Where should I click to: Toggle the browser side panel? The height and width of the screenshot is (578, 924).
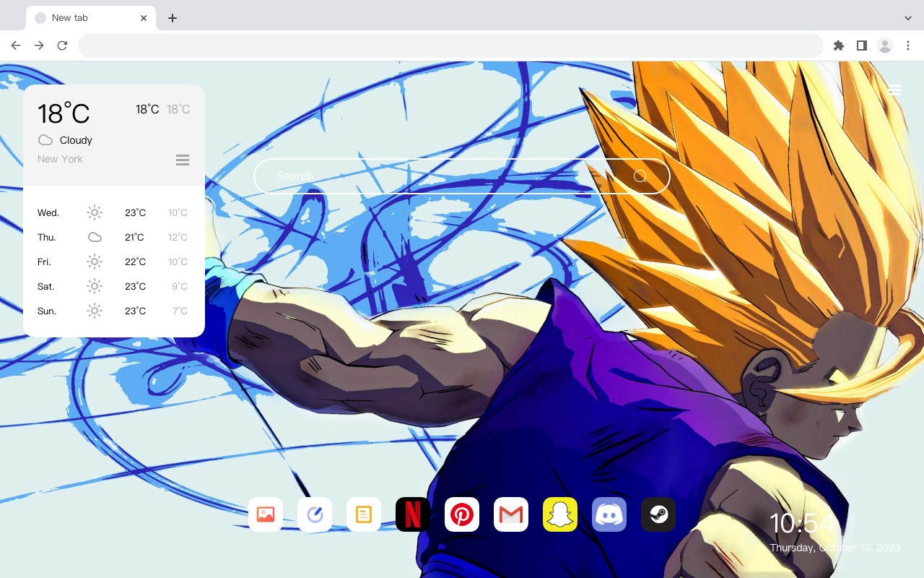[x=862, y=46]
